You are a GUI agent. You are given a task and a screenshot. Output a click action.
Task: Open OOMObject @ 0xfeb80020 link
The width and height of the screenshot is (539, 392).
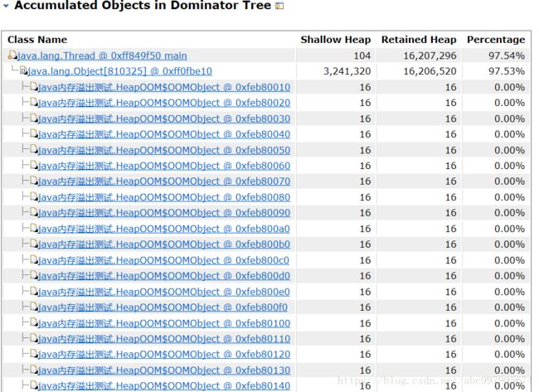point(164,103)
